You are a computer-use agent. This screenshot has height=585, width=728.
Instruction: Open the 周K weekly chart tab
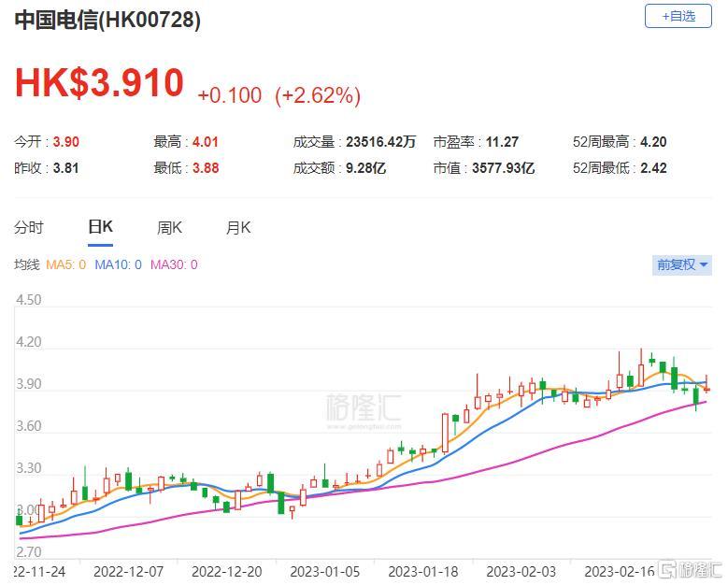coord(169,227)
